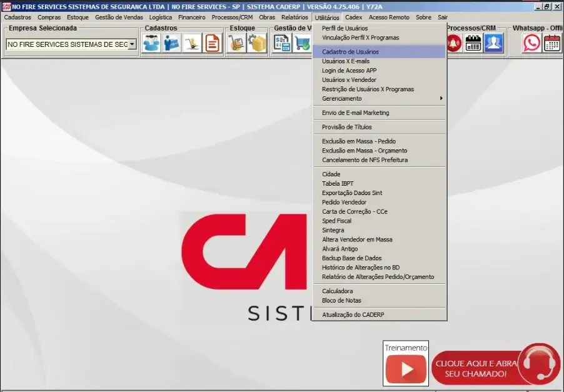Click the gear and box Estoque icon
The height and width of the screenshot is (392, 564).
[x=257, y=44]
